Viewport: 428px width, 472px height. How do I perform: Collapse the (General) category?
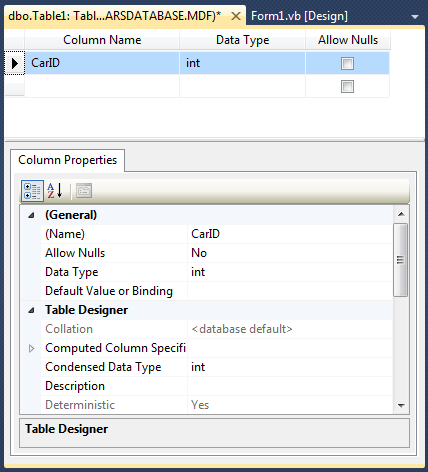[31, 215]
